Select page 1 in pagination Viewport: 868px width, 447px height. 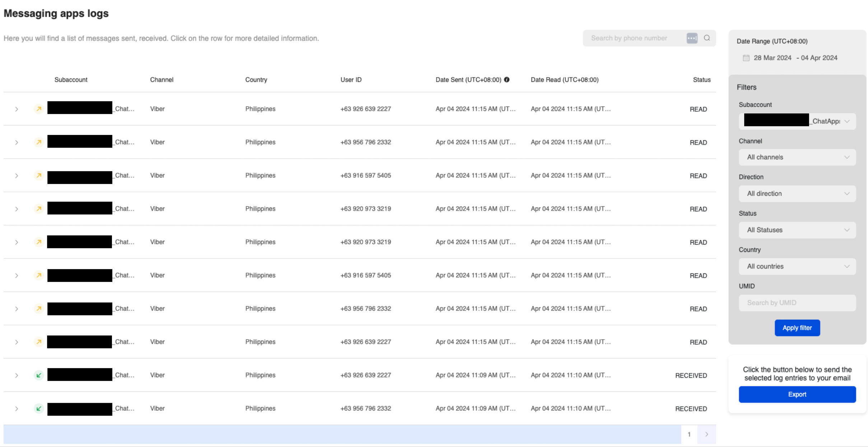click(x=689, y=434)
